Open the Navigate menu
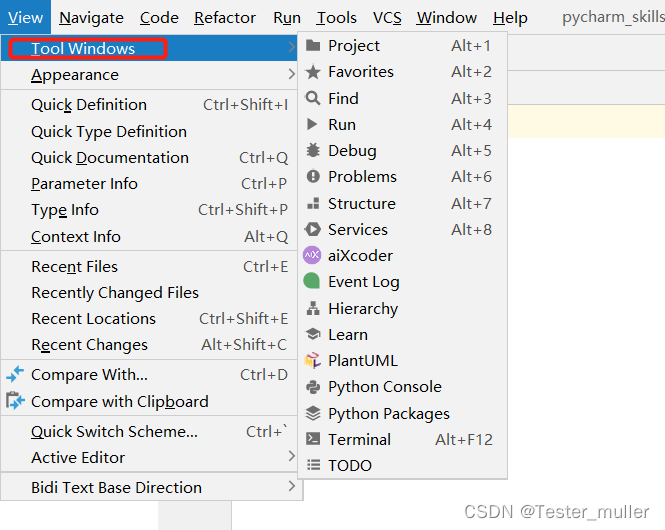665x530 pixels. tap(91, 17)
